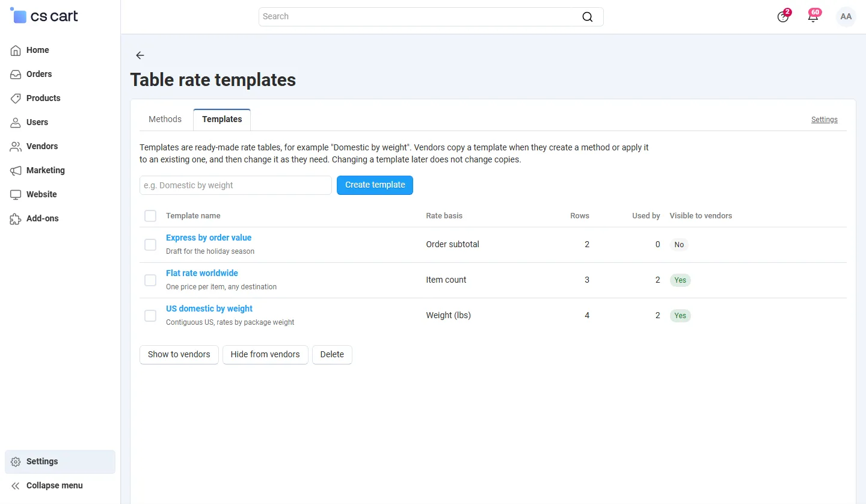Image resolution: width=866 pixels, height=504 pixels.
Task: Click the Create template button
Action: 375,185
